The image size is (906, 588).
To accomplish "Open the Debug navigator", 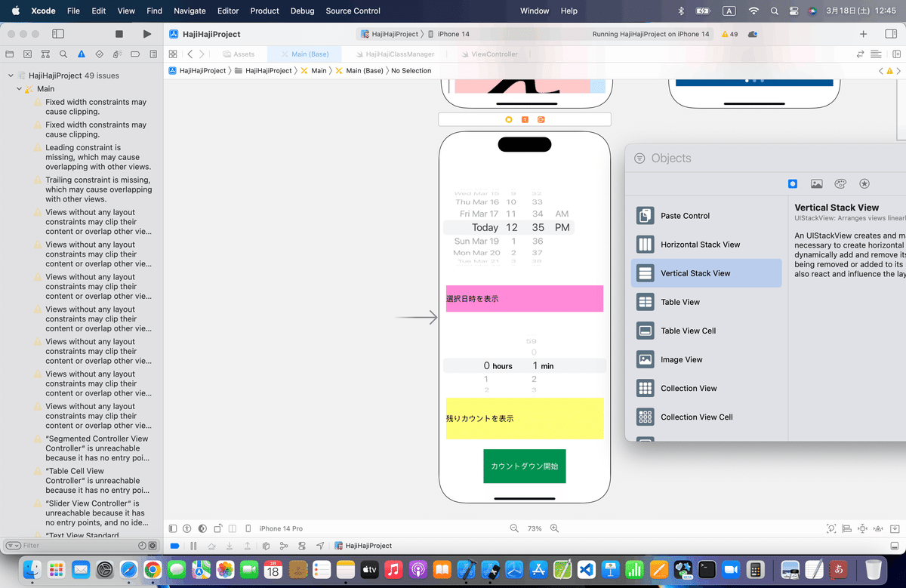I will click(118, 54).
